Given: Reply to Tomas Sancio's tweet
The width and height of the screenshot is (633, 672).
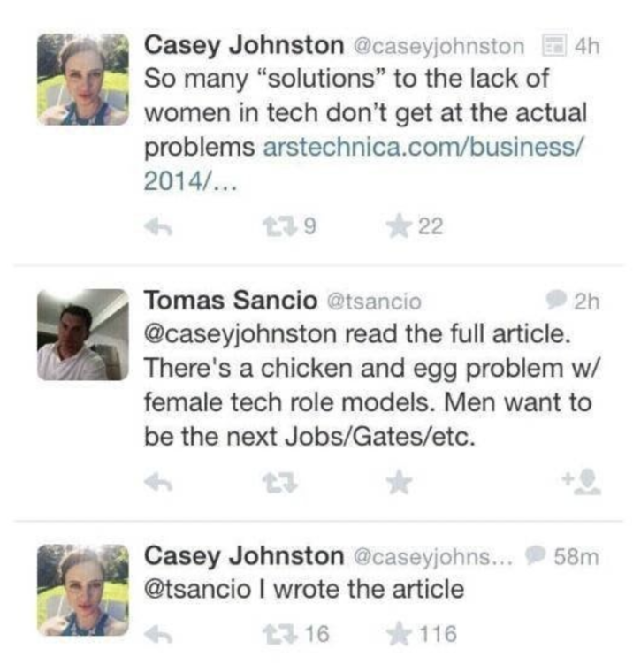Looking at the screenshot, I should tap(156, 482).
